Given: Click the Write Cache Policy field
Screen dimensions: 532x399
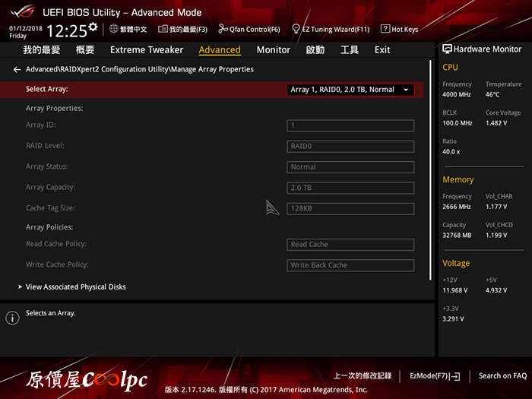Looking at the screenshot, I should pos(350,265).
